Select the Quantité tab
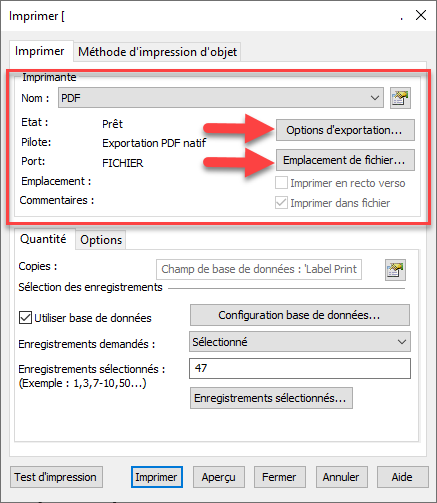437x503 pixels. pyautogui.click(x=43, y=239)
